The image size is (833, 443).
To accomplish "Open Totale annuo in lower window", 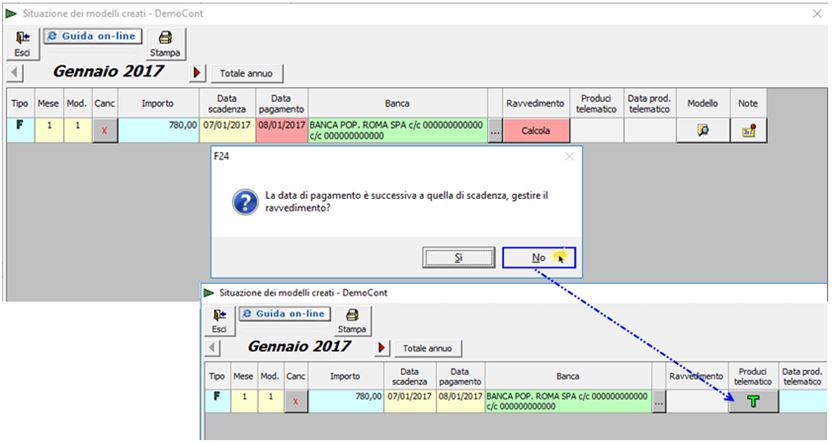I will (428, 348).
